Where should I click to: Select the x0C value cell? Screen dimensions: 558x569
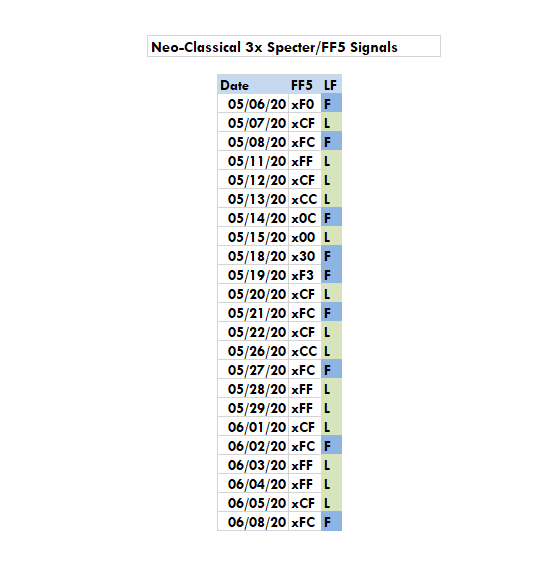coord(305,218)
